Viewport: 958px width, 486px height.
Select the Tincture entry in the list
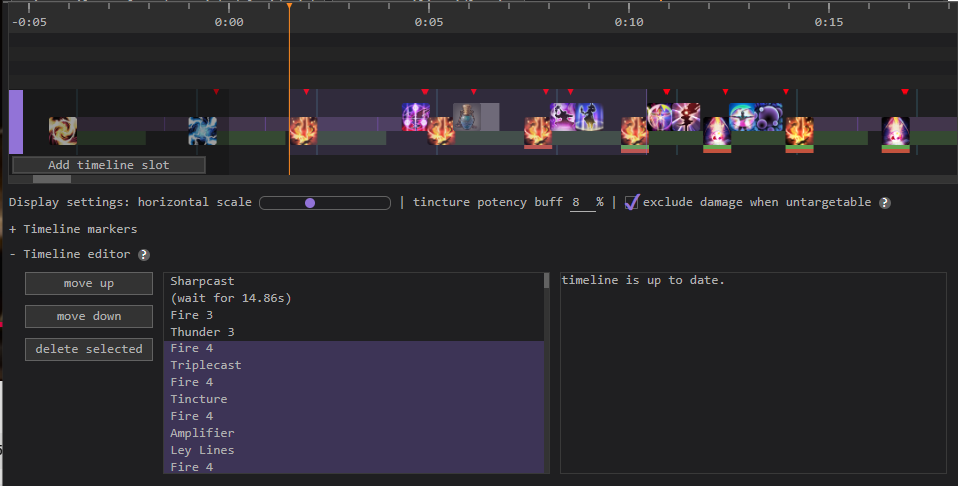click(x=198, y=399)
